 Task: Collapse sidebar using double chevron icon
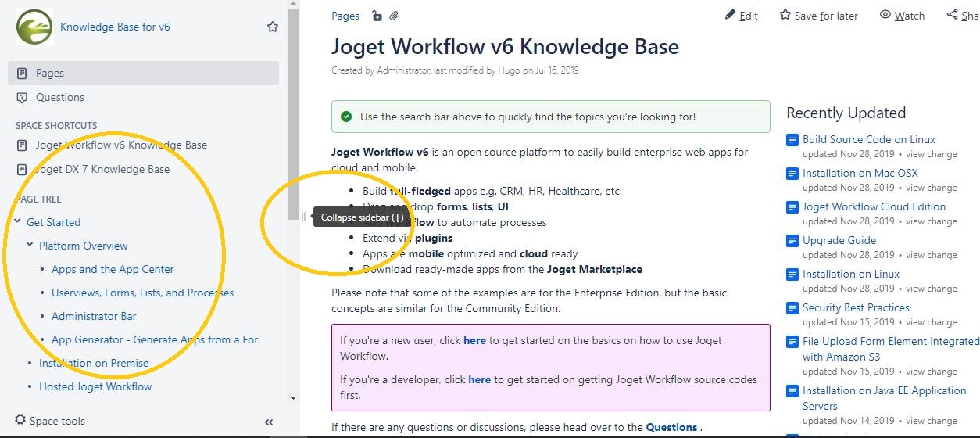point(269,422)
